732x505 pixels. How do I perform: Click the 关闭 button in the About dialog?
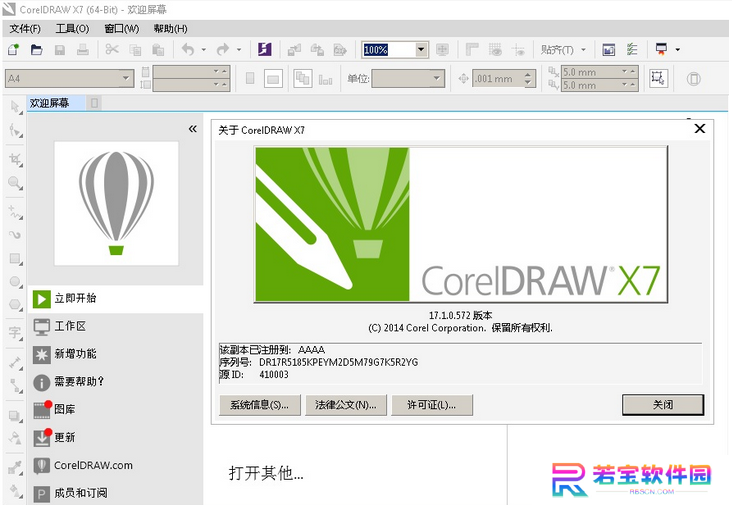(663, 405)
